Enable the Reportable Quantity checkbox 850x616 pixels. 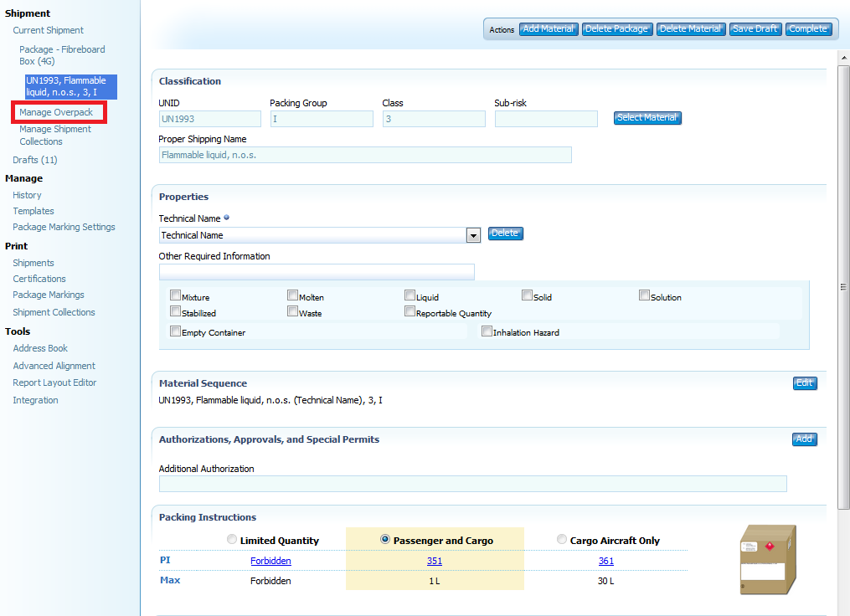410,311
